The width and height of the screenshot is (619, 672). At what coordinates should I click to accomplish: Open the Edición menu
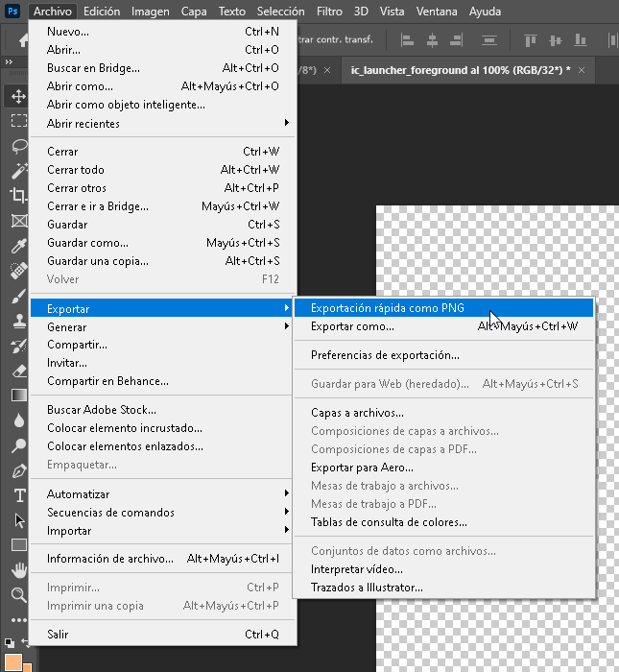pos(102,12)
